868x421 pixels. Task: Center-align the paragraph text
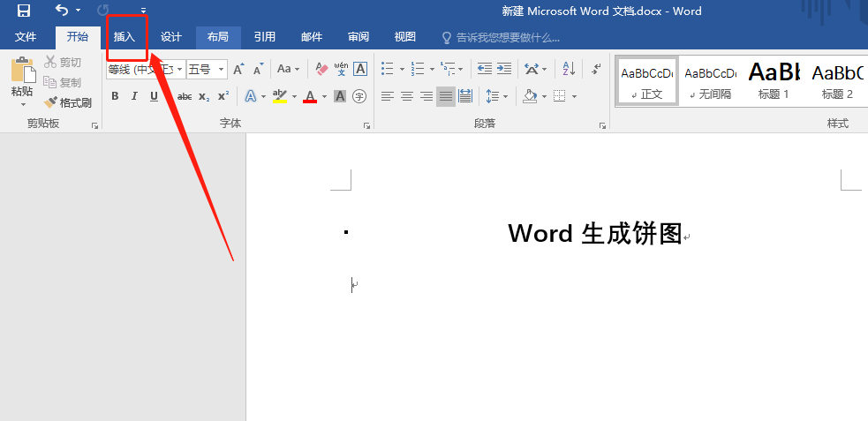pos(407,96)
